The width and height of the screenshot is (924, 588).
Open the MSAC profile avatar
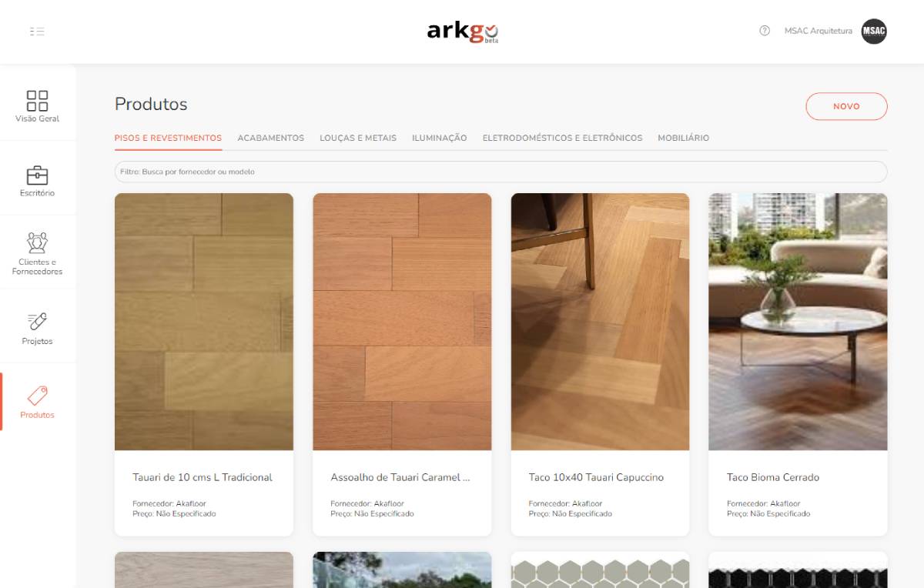point(874,31)
